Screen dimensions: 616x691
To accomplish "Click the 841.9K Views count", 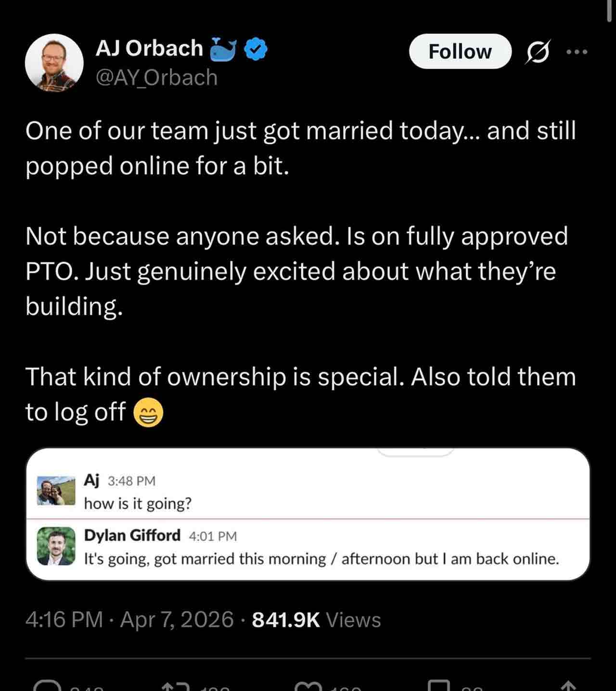I will pyautogui.click(x=316, y=619).
